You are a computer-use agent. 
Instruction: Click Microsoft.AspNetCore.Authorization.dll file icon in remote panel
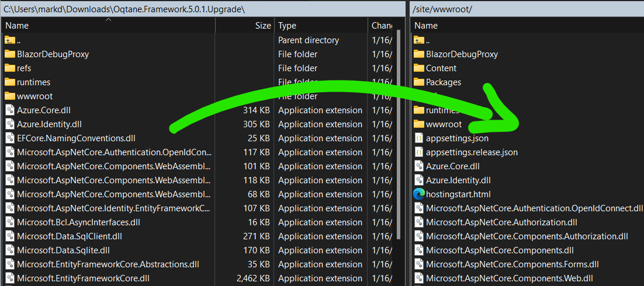click(418, 222)
